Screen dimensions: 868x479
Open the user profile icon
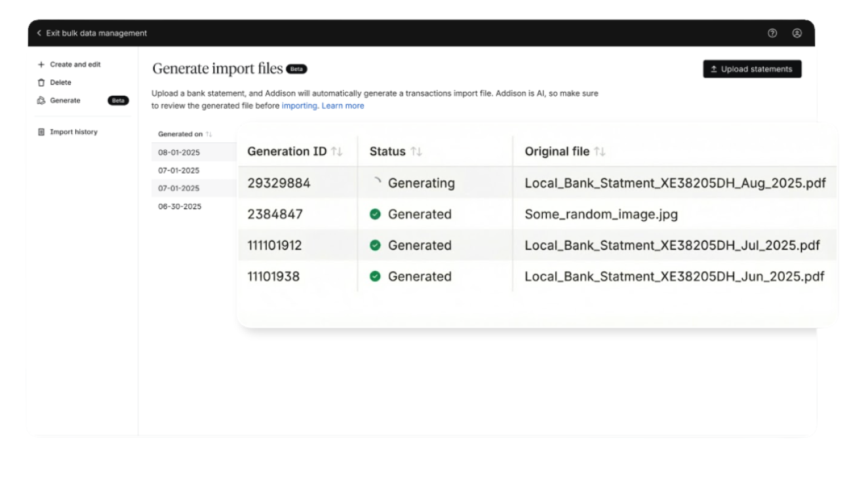click(x=797, y=33)
